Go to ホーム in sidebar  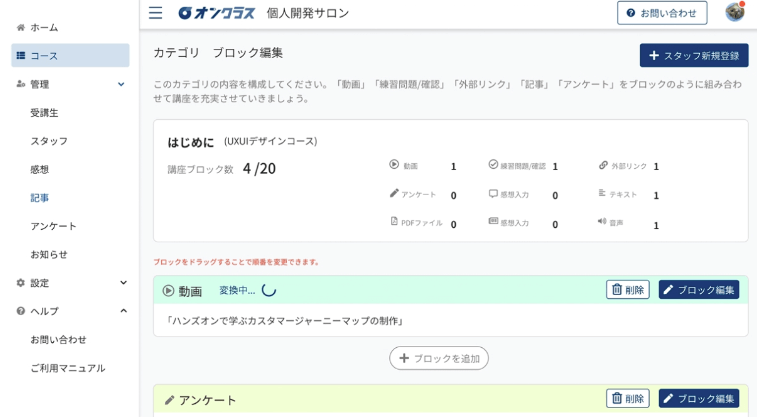click(44, 28)
